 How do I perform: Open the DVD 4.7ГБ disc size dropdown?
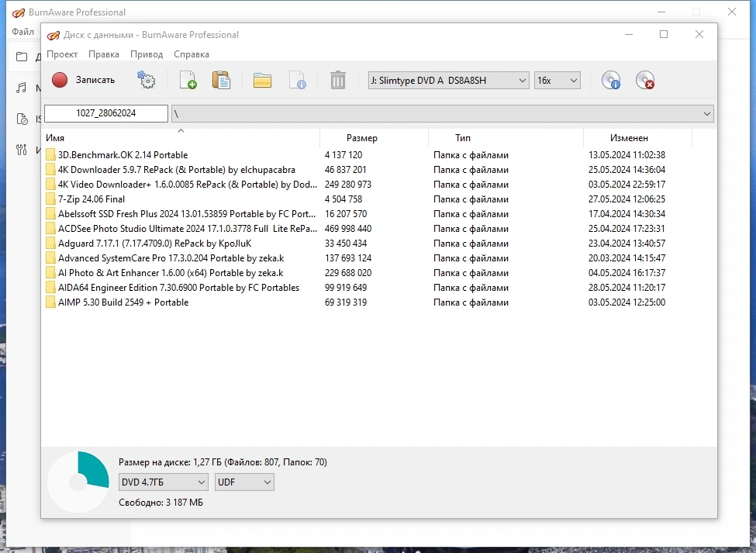tap(164, 482)
